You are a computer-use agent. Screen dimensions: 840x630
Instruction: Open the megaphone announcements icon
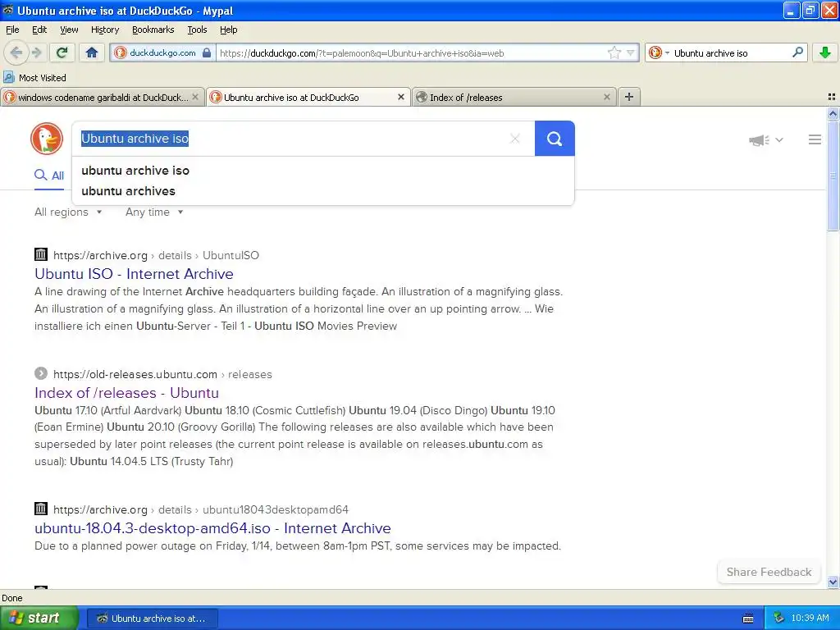click(759, 139)
